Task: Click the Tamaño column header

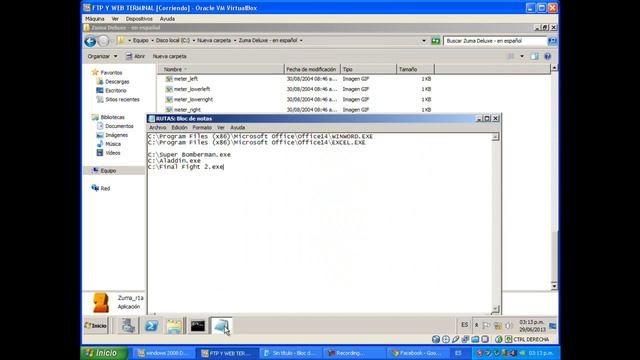Action: (415, 69)
